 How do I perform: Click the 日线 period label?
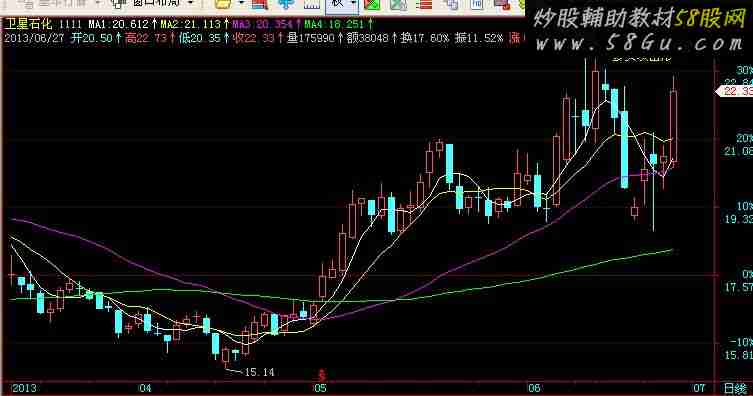[736, 388]
